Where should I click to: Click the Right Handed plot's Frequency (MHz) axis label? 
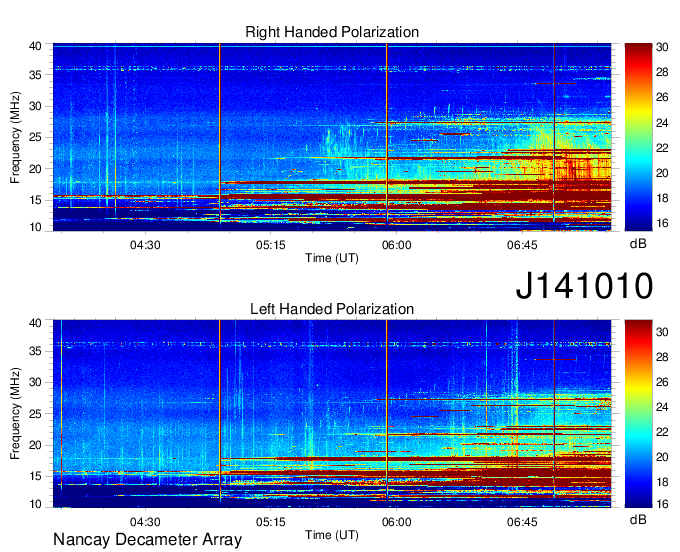pos(15,137)
